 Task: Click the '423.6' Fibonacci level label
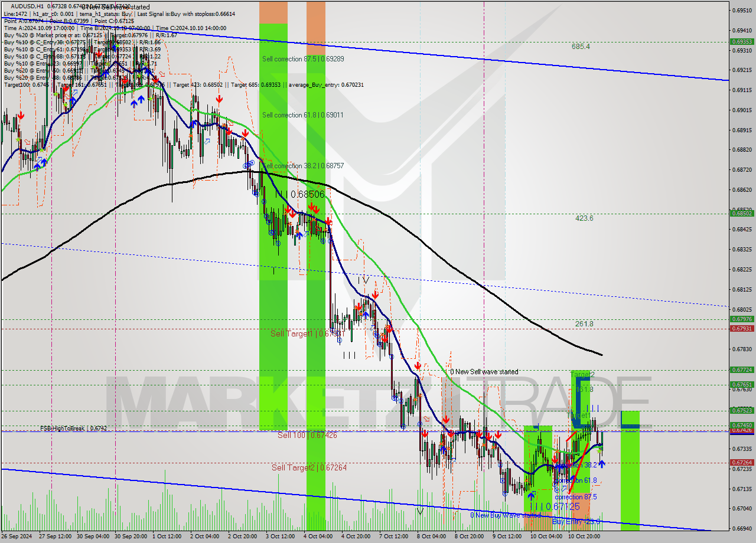coord(584,218)
